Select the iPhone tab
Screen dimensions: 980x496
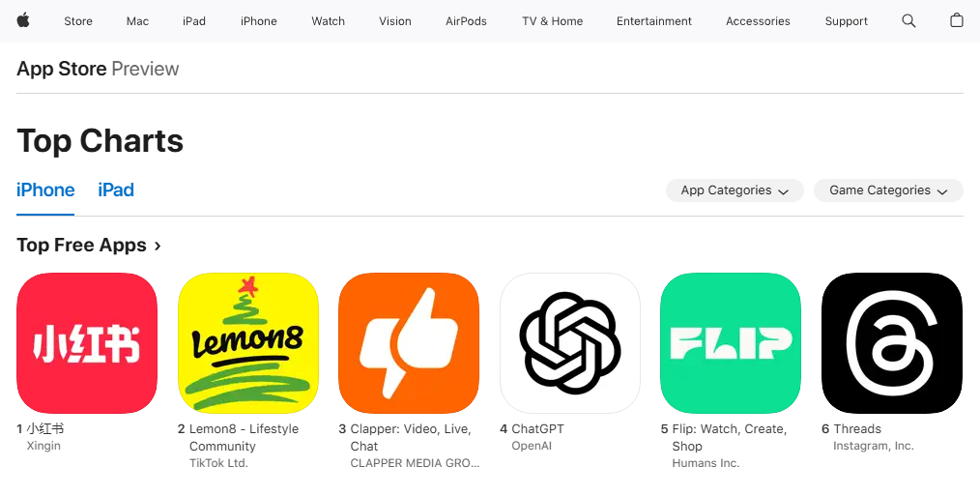(45, 190)
